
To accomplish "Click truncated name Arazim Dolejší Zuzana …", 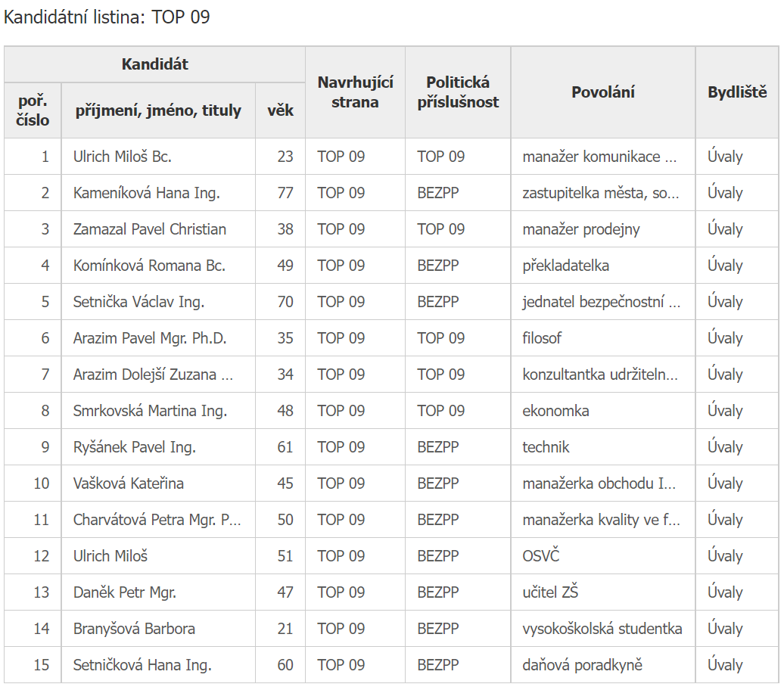I will tap(153, 374).
